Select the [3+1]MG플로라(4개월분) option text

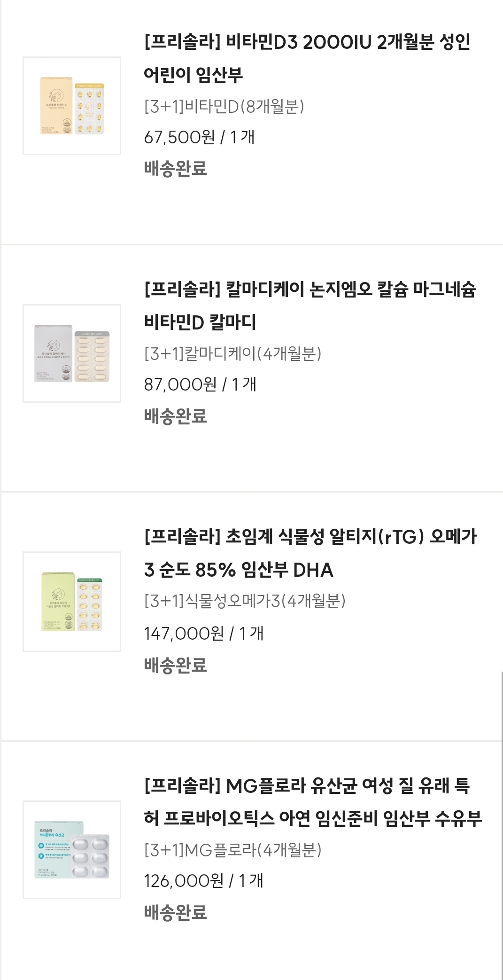[x=232, y=850]
